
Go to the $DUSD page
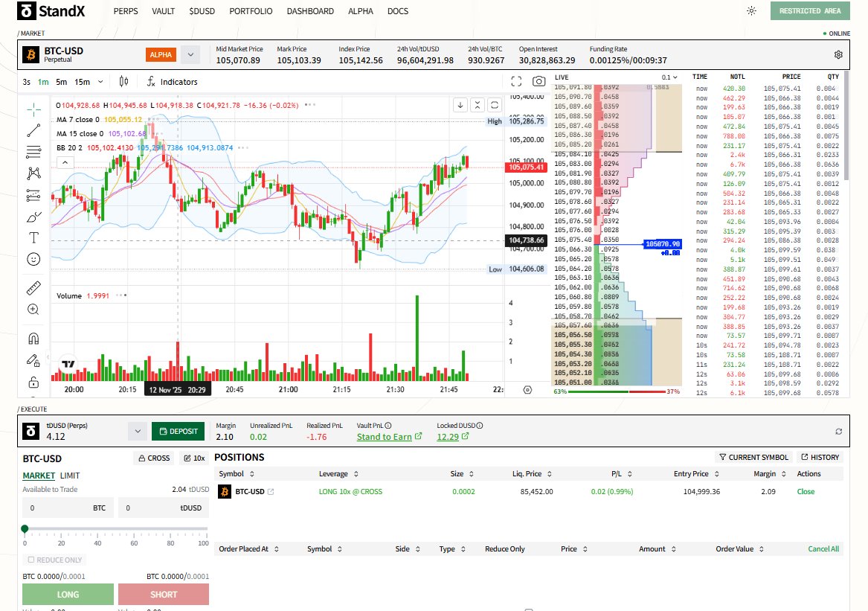coord(202,11)
